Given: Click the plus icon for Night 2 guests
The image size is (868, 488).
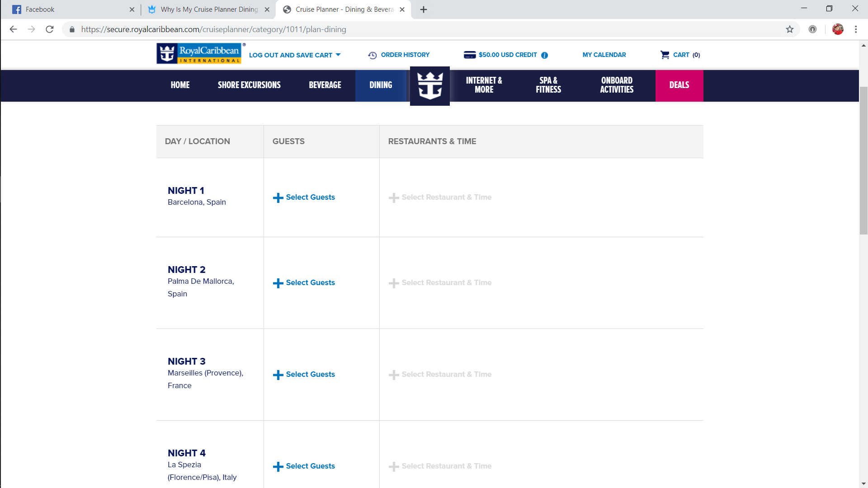Looking at the screenshot, I should [278, 283].
